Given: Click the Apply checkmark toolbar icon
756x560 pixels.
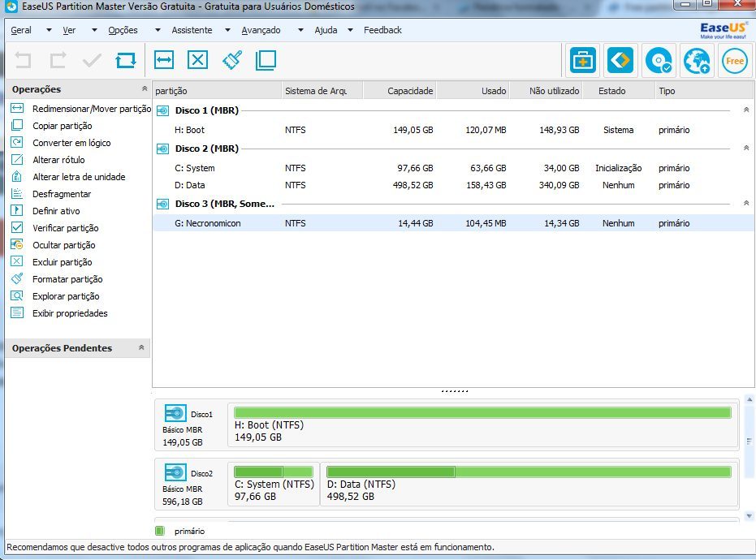Looking at the screenshot, I should pyautogui.click(x=92, y=60).
